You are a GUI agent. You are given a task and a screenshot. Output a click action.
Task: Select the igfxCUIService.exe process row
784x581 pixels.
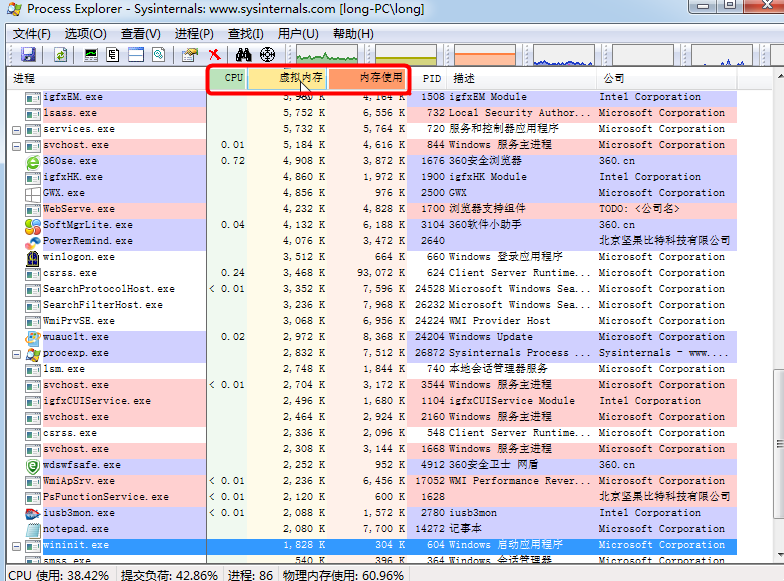[372, 402]
